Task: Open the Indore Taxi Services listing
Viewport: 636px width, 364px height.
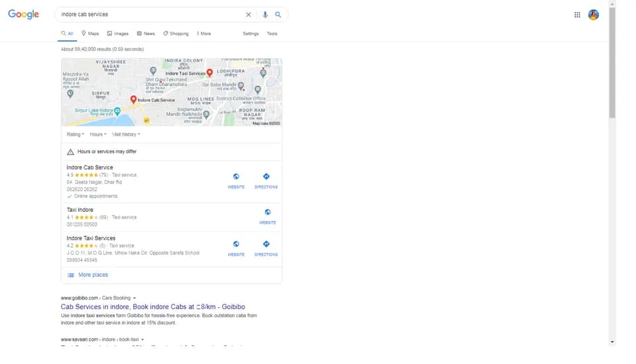Action: (x=91, y=238)
